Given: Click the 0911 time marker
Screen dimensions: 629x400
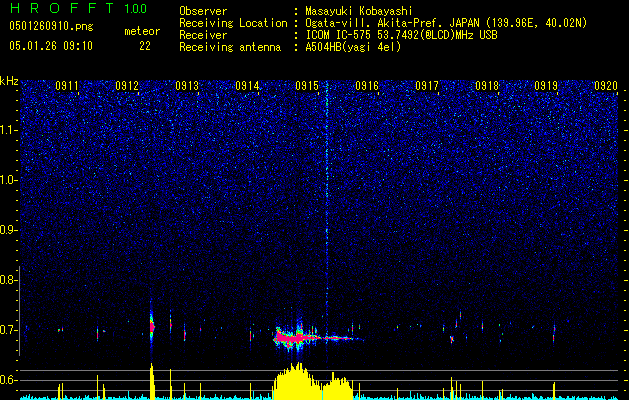Looking at the screenshot, I should coord(67,86).
